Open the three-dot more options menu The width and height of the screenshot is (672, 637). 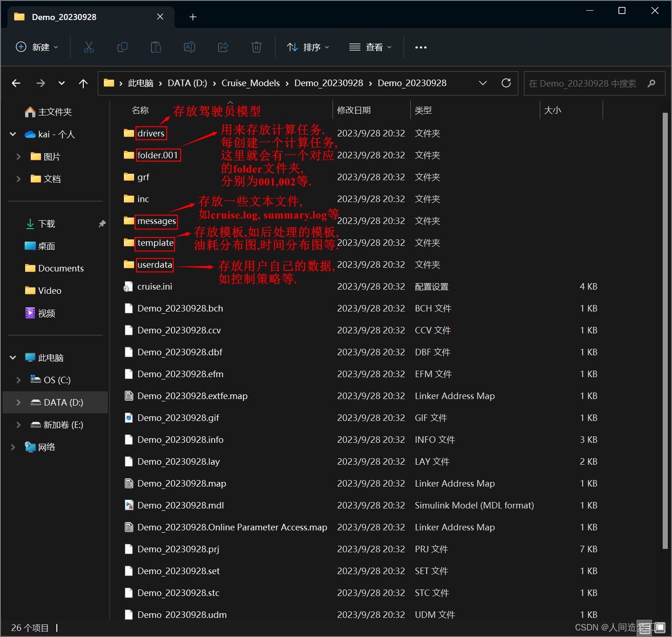pyautogui.click(x=421, y=47)
